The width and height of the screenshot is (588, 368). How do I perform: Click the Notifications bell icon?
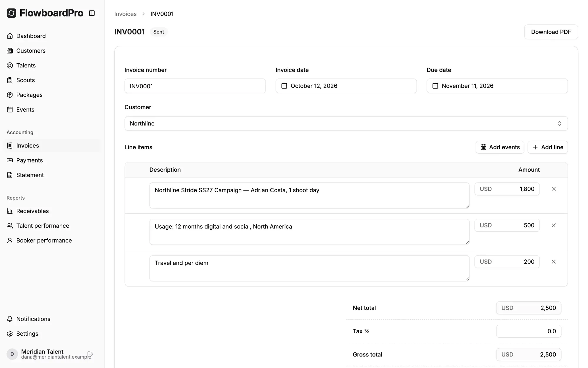[10, 319]
